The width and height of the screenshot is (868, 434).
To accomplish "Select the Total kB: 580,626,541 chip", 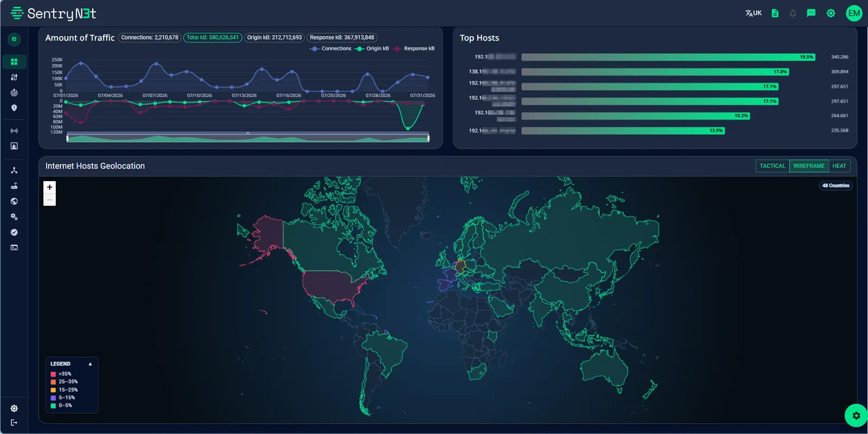I will coord(213,37).
